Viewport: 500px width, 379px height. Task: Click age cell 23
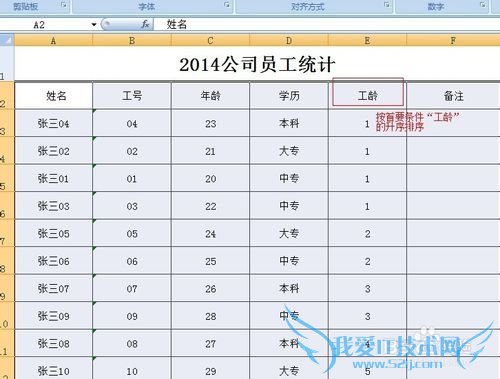click(x=210, y=123)
